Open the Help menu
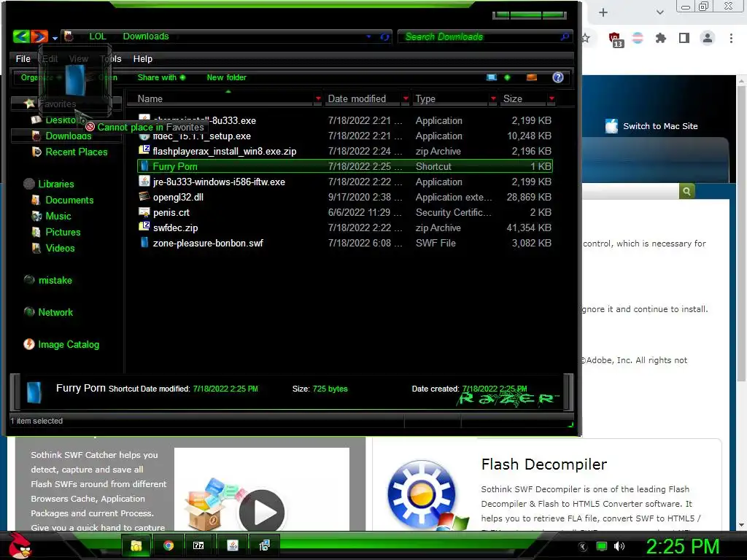This screenshot has height=560, width=747. click(142, 58)
